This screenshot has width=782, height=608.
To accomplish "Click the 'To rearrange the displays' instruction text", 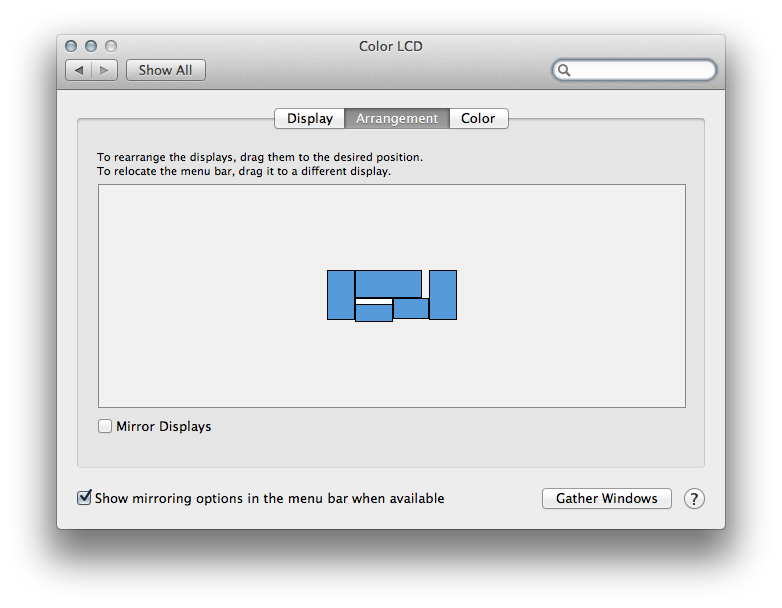I will 260,157.
